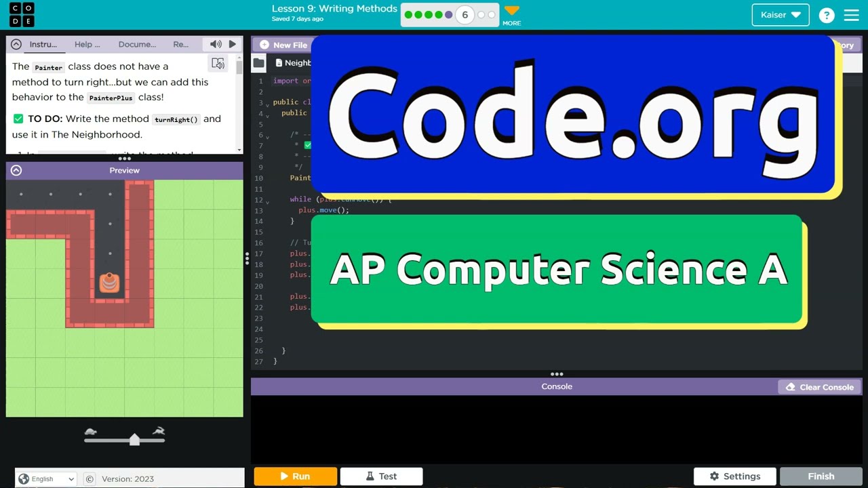Click the Finish button
The width and height of the screenshot is (868, 488).
pyautogui.click(x=821, y=476)
